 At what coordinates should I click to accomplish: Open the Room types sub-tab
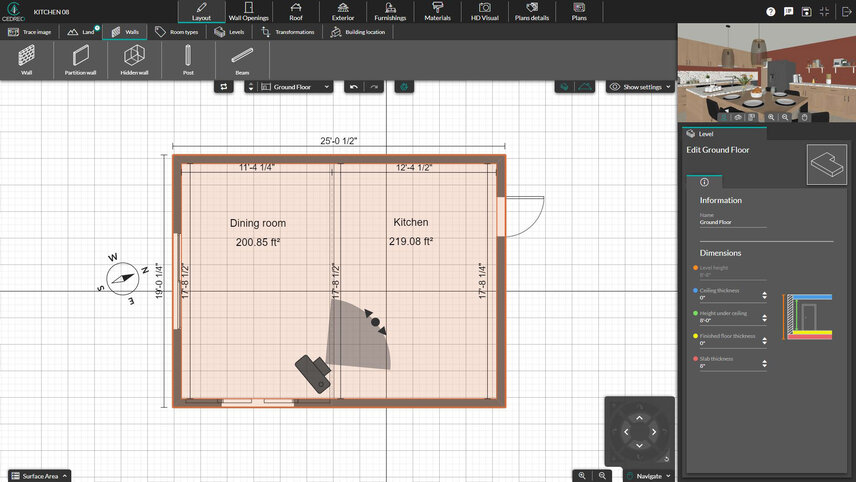pyautogui.click(x=177, y=32)
